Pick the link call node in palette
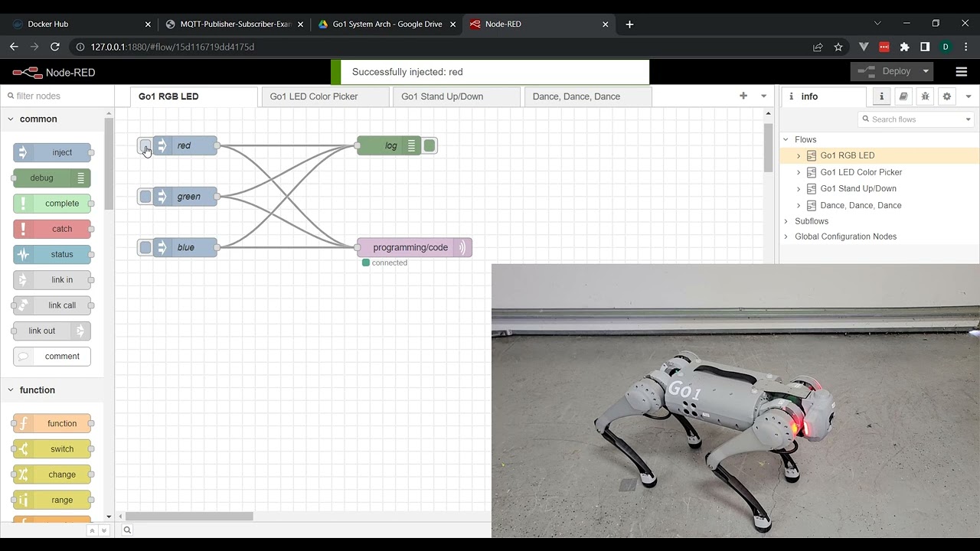This screenshot has height=551, width=980. click(52, 305)
